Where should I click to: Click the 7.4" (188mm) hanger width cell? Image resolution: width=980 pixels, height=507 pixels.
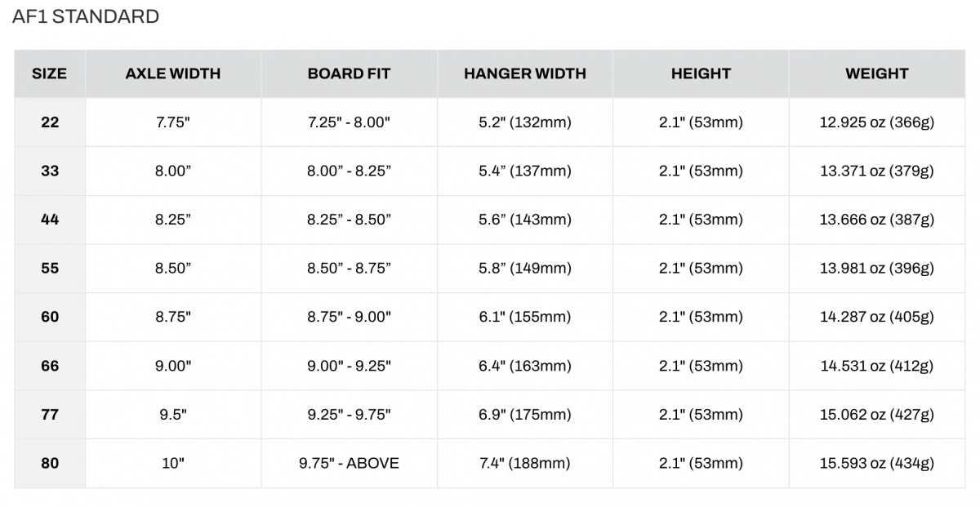[525, 463]
